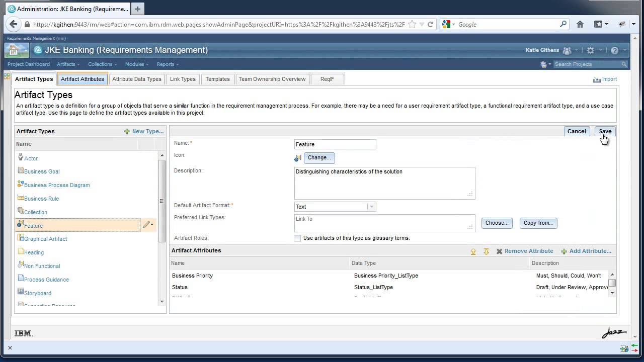The width and height of the screenshot is (644, 362).
Task: Move attribute up with the up arrow icon
Action: pos(473,251)
